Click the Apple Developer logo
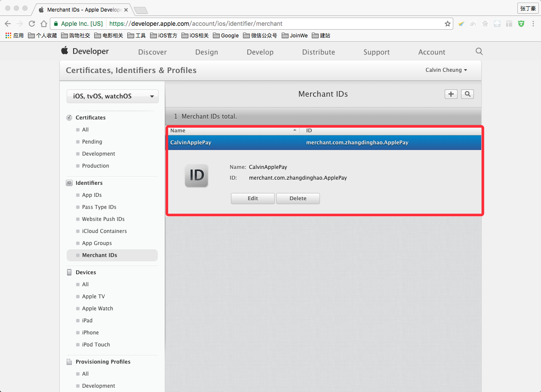The width and height of the screenshot is (541, 392). point(85,51)
